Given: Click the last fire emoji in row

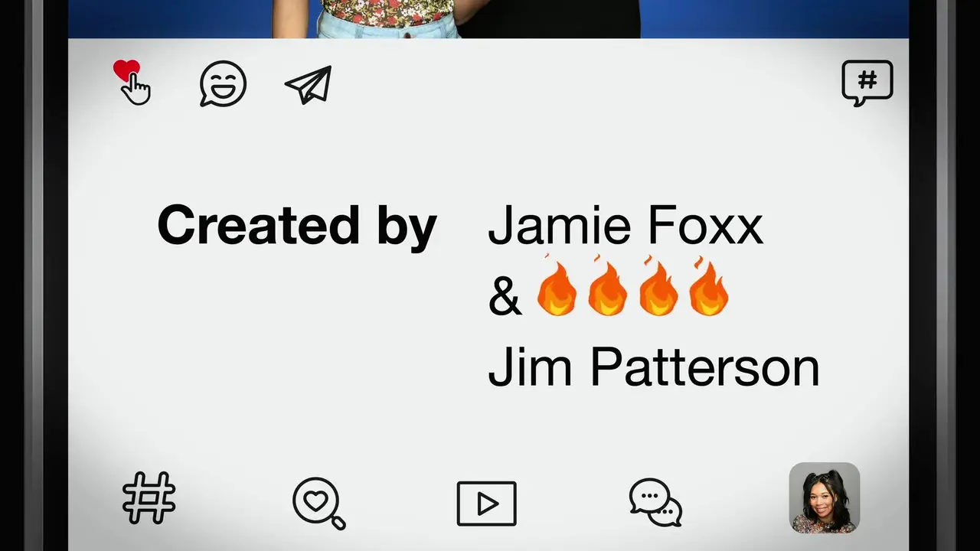Looking at the screenshot, I should [x=708, y=286].
